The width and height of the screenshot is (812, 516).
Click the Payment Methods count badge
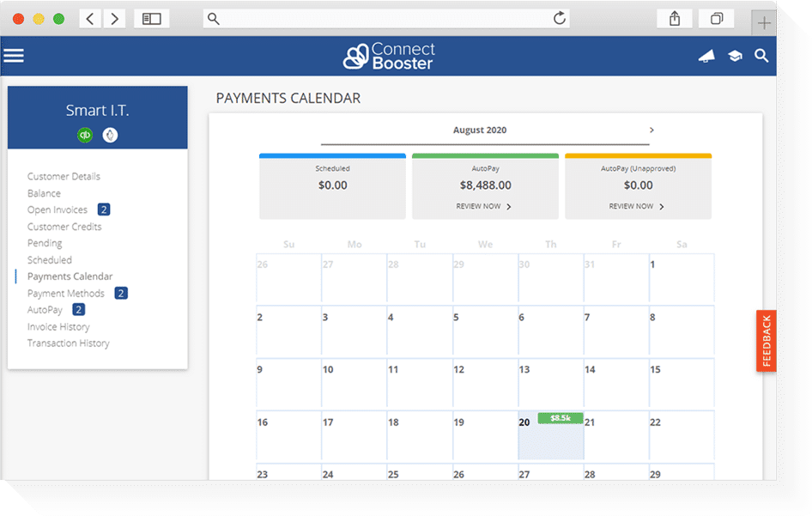pos(121,294)
